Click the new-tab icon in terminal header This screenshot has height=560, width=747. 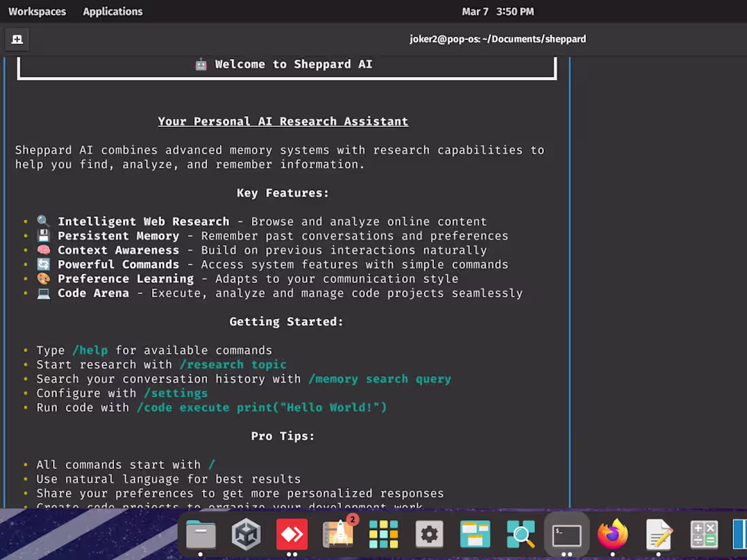[16, 39]
